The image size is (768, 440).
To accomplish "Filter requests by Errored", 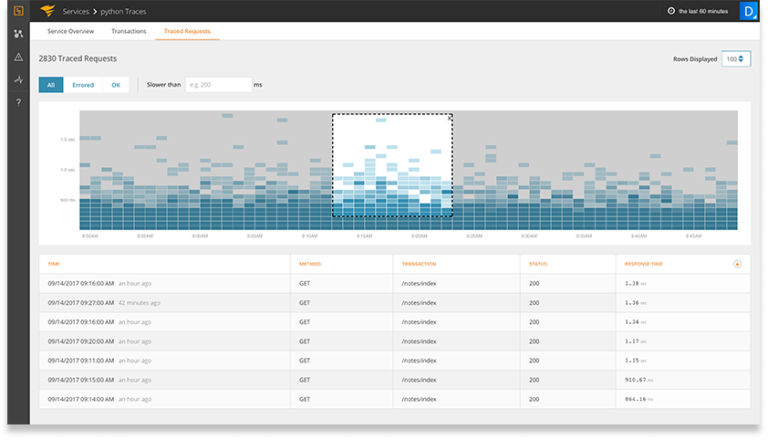I will [83, 85].
